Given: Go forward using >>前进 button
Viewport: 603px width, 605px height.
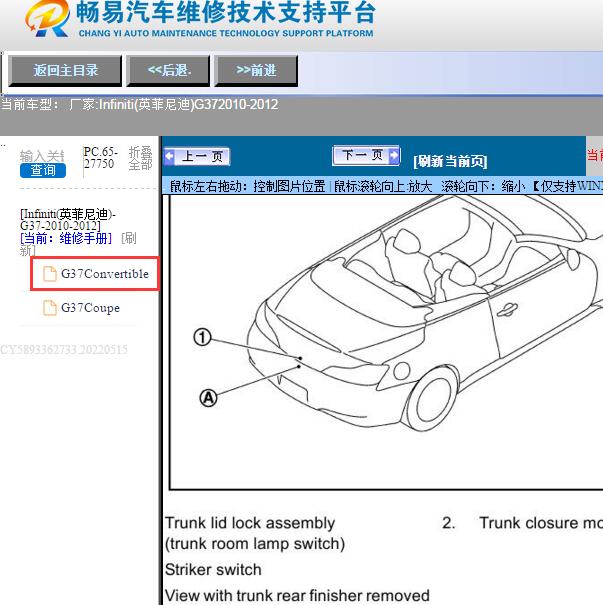Looking at the screenshot, I should pyautogui.click(x=256, y=71).
